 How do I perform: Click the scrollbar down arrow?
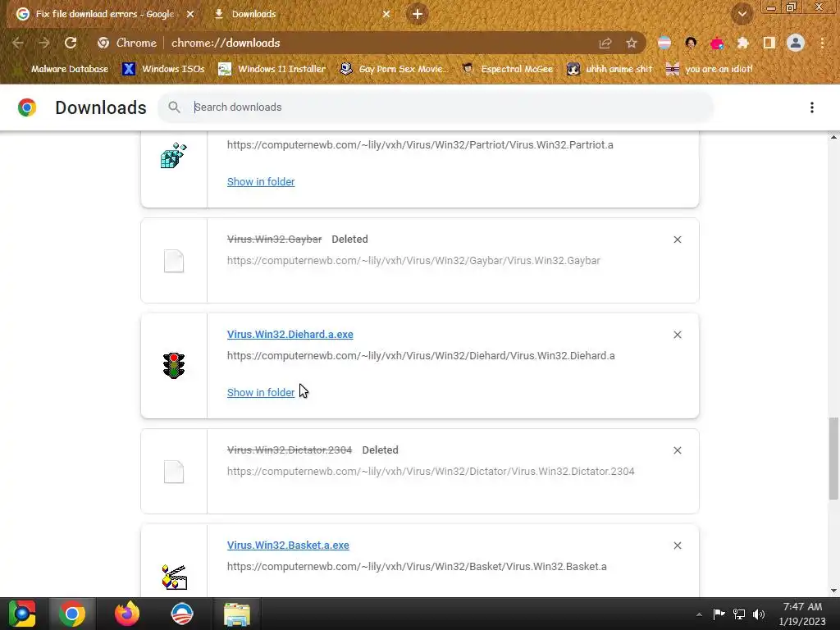(833, 591)
